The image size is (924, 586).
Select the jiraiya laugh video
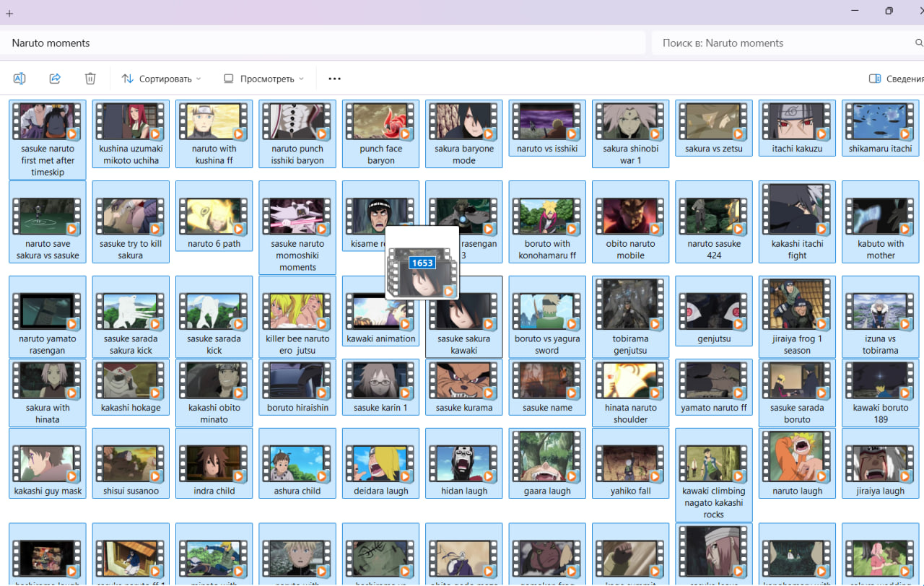[x=881, y=463]
